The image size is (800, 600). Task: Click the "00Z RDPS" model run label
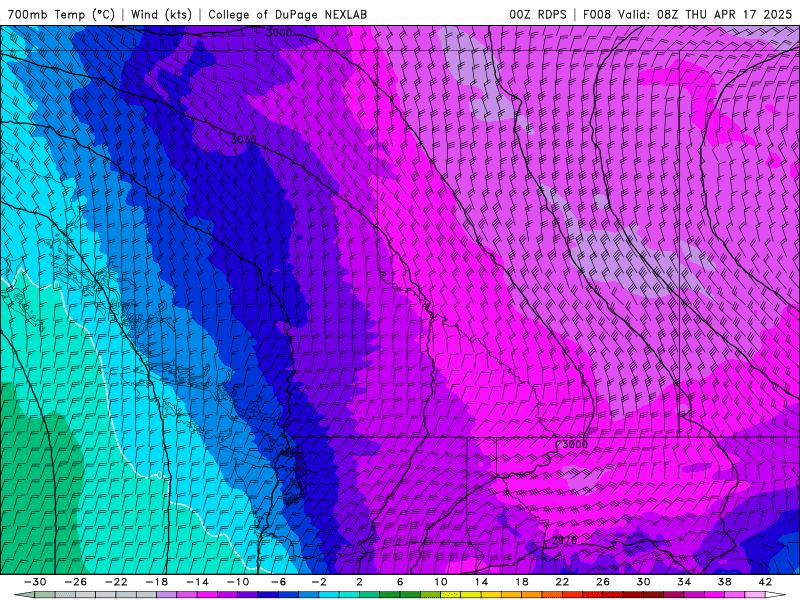pos(538,14)
